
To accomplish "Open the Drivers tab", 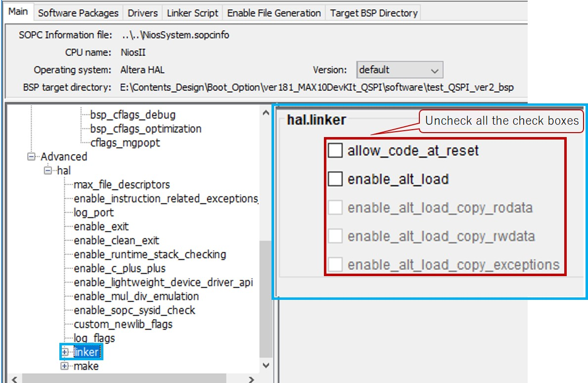I will [142, 13].
